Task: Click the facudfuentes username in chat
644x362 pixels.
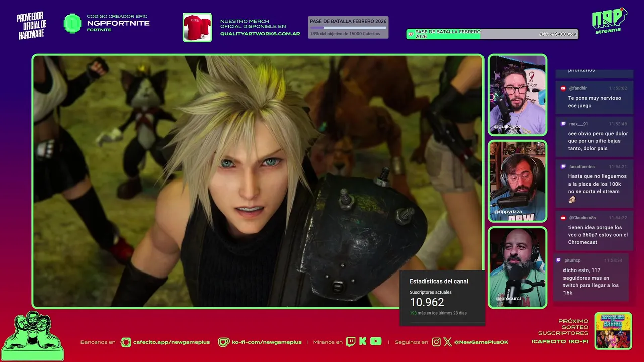Action: tap(582, 167)
